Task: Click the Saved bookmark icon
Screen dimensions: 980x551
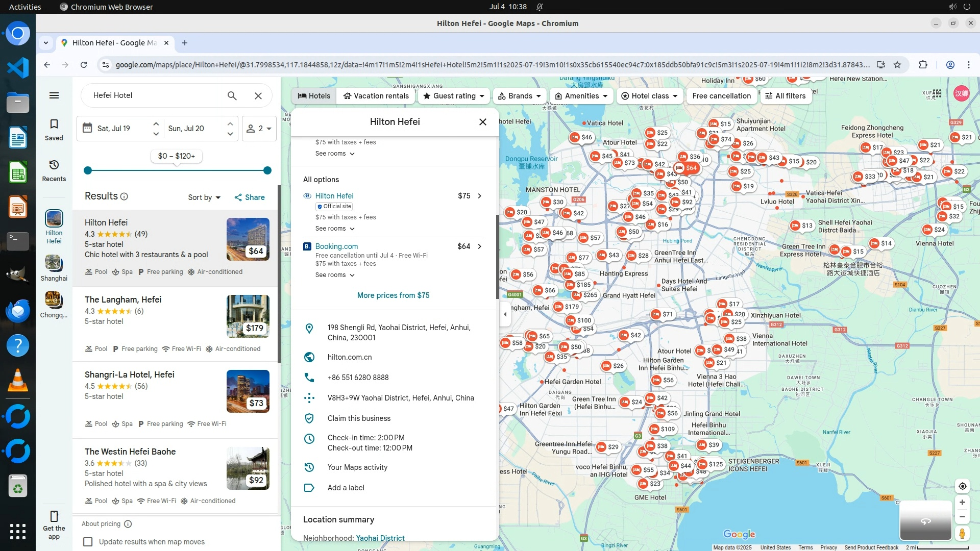Action: click(54, 124)
